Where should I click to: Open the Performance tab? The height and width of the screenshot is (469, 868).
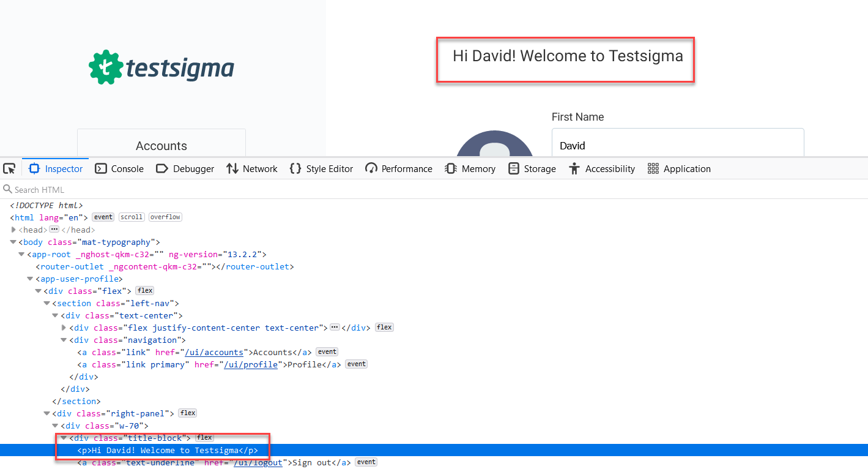click(x=399, y=168)
